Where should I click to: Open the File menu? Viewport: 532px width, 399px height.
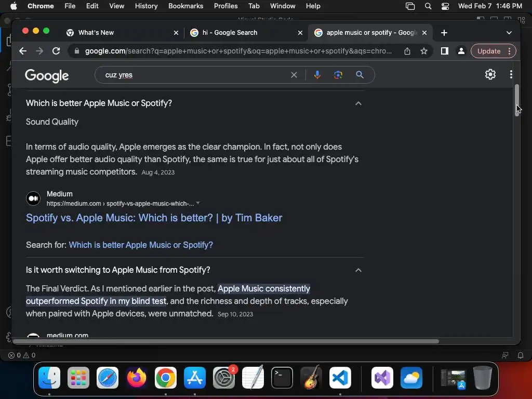[x=70, y=6]
